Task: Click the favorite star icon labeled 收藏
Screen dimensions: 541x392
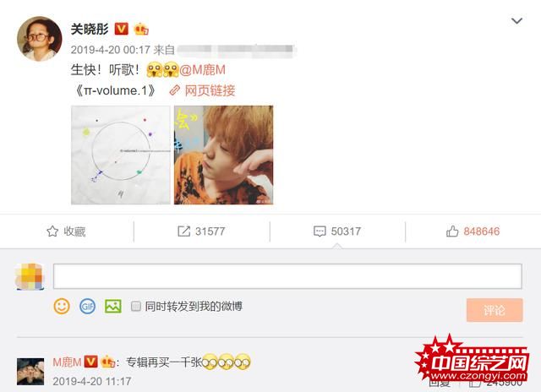Action: 52,231
